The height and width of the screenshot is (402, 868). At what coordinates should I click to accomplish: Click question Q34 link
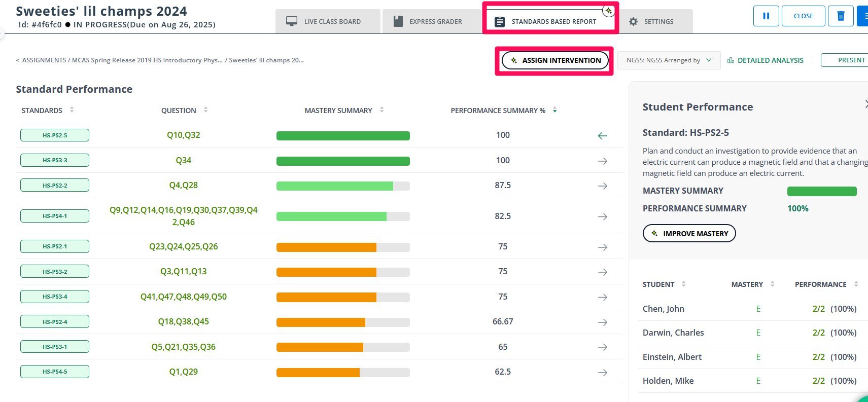click(184, 160)
